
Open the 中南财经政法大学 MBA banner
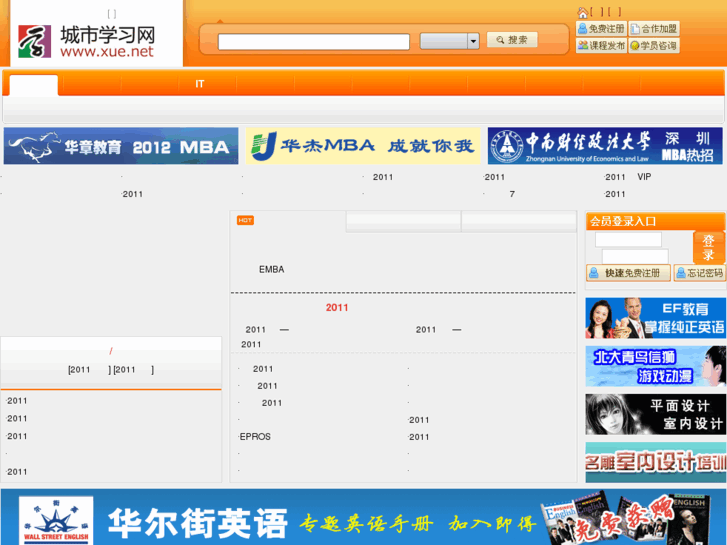click(x=605, y=146)
